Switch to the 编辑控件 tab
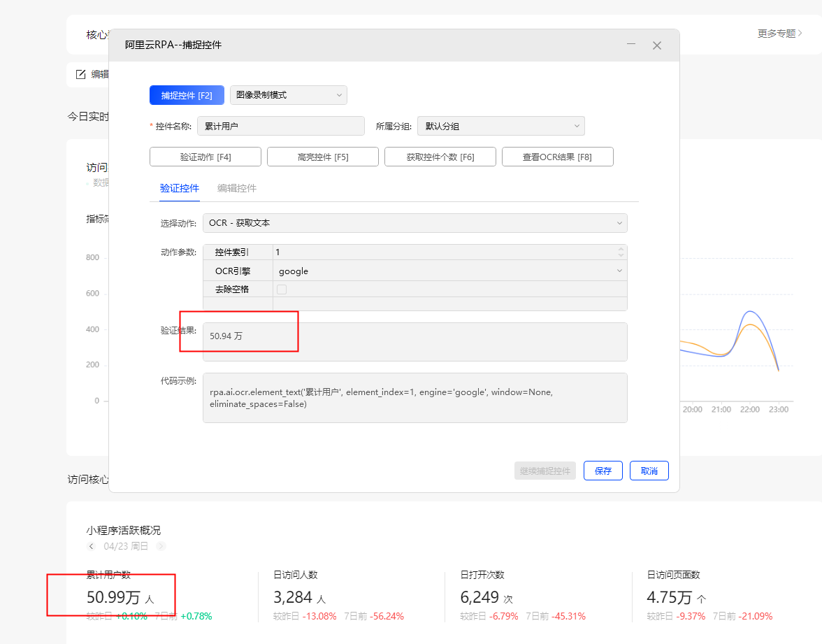822x644 pixels. 237,188
